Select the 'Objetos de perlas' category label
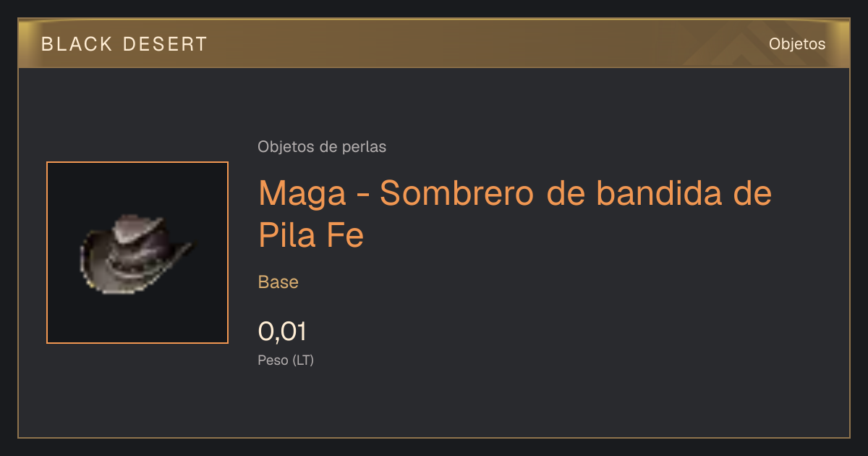This screenshot has width=868, height=456. tap(322, 147)
